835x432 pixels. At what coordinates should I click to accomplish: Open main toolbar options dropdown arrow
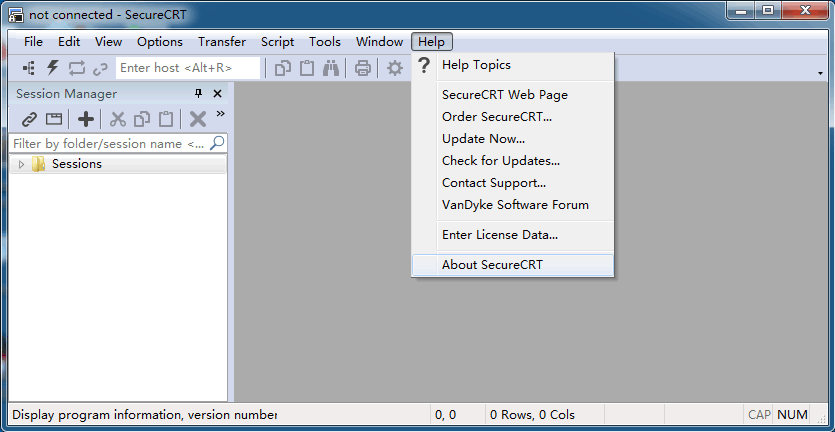[821, 73]
